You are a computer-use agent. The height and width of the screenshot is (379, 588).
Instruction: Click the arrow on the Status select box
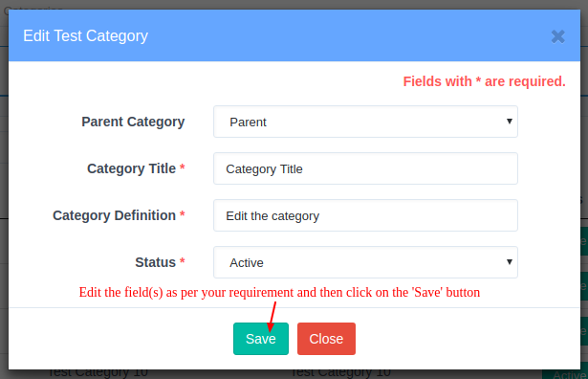click(x=510, y=262)
